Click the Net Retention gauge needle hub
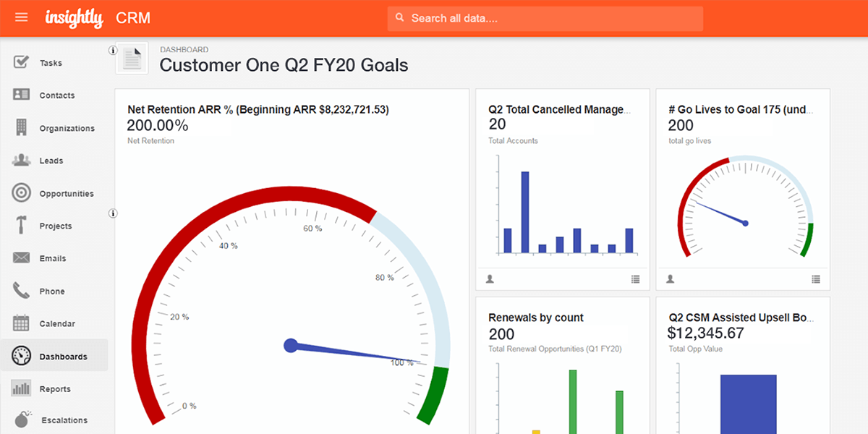The width and height of the screenshot is (868, 434). [291, 346]
